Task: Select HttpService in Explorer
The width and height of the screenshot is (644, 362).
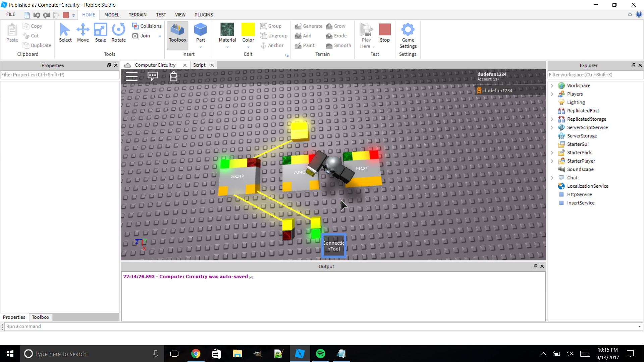Action: (x=579, y=195)
